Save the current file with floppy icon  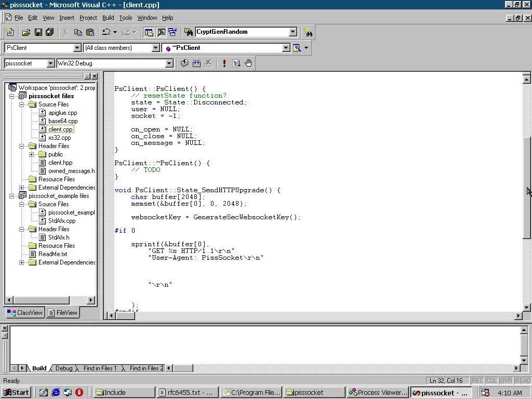click(38, 32)
